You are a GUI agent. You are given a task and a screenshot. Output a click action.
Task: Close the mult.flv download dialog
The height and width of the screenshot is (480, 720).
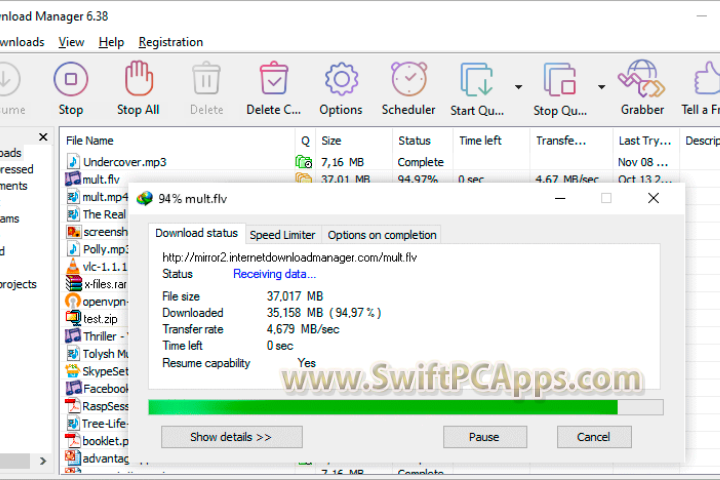[653, 198]
